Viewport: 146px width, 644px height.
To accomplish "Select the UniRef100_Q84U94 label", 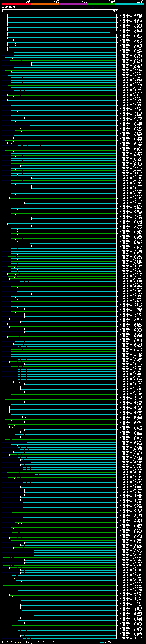I will click(x=131, y=273).
